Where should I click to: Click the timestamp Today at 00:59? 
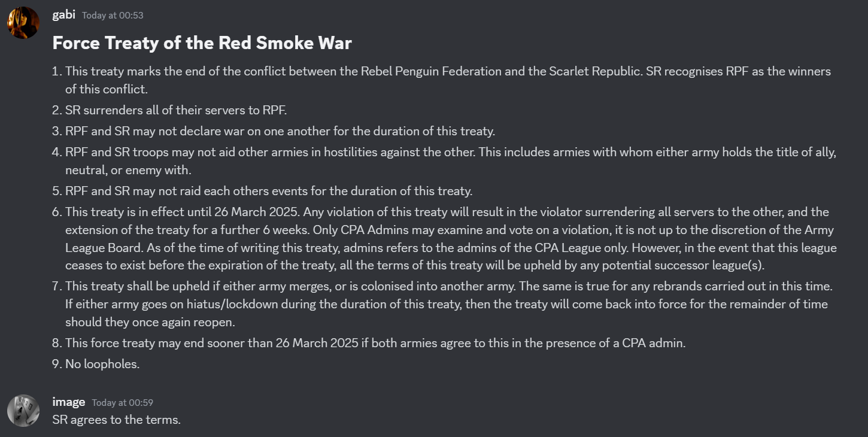coord(122,403)
